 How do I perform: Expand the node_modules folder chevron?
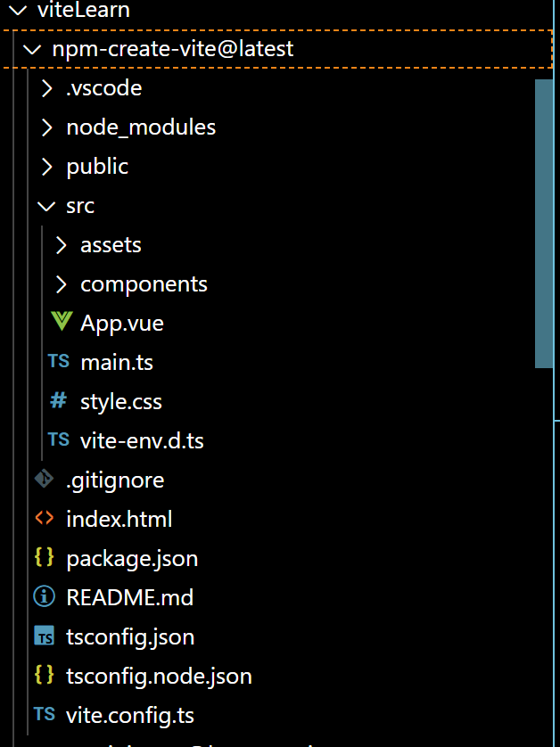point(46,127)
